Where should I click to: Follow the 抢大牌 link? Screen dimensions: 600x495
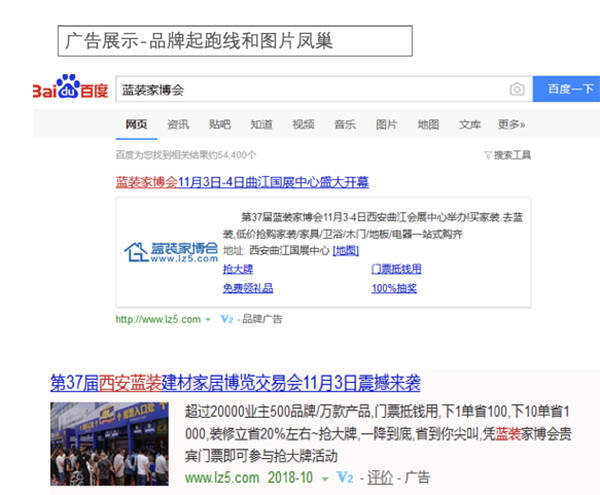tap(238, 269)
